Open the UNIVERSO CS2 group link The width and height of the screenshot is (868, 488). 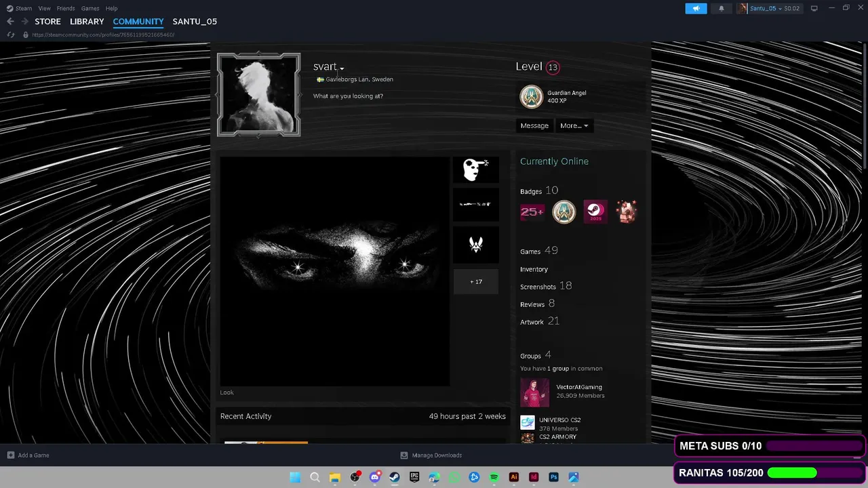(x=559, y=420)
